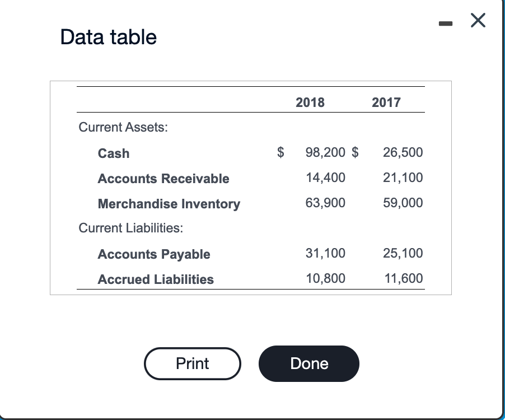Click the Done button
Screen dimensions: 505x420
click(308, 363)
